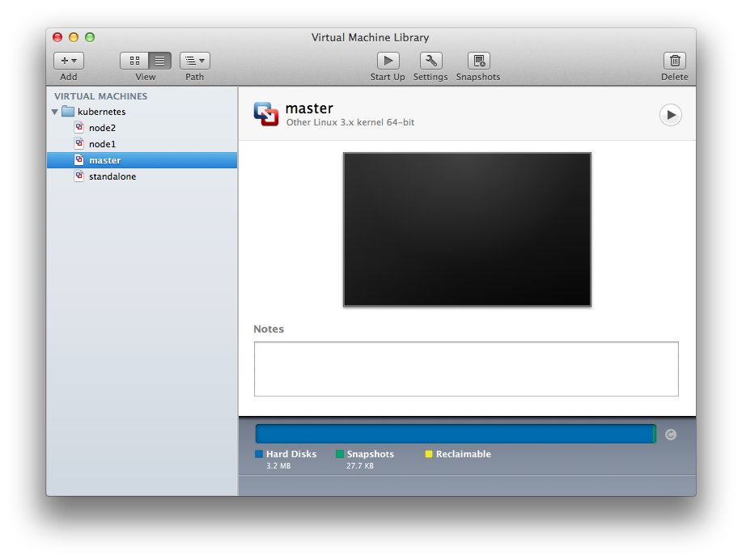Screen dimensions: 742x560
Task: Zoom the window with green button
Action: 90,37
